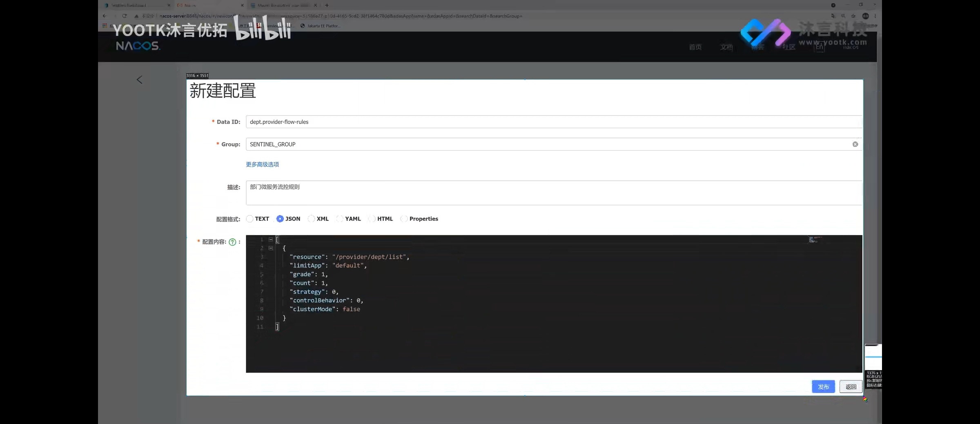The image size is (980, 424).
Task: Select the YAML format radio
Action: [340, 219]
